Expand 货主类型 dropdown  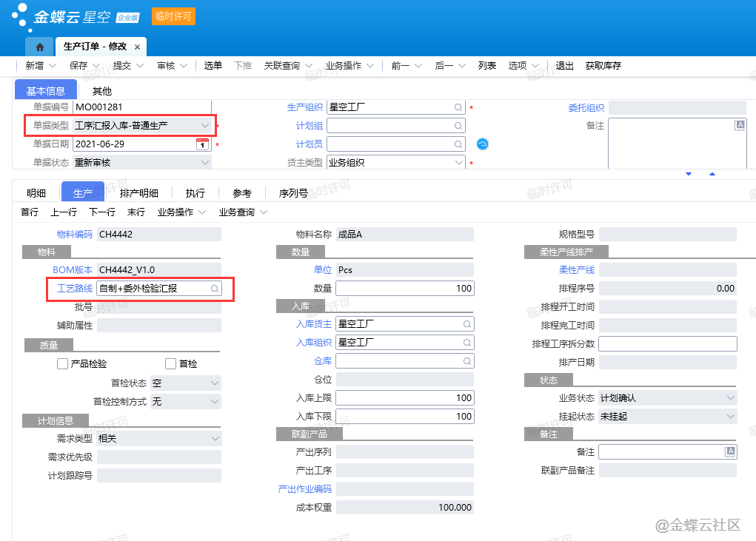pos(459,162)
